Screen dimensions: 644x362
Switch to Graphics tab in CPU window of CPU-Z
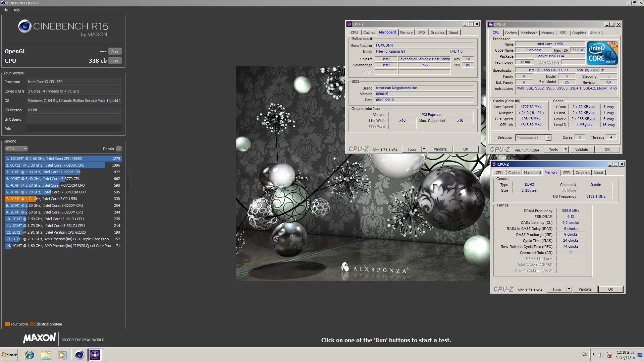(x=579, y=33)
